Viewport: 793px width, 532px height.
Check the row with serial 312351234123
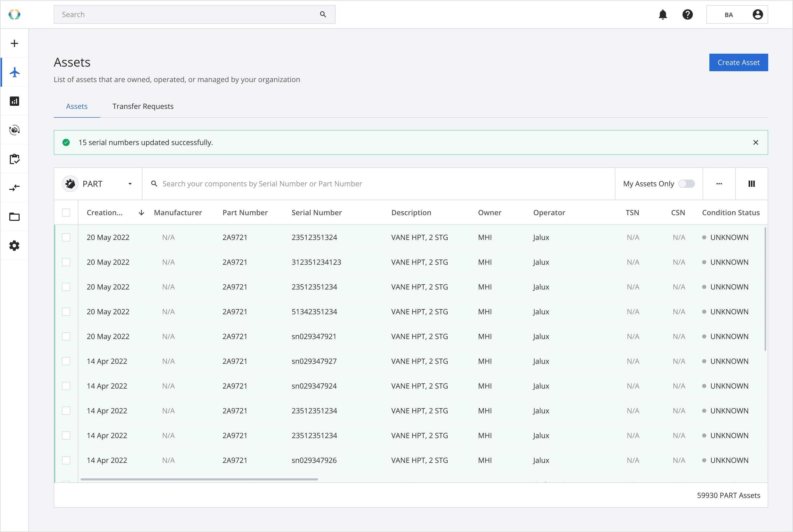pos(66,262)
